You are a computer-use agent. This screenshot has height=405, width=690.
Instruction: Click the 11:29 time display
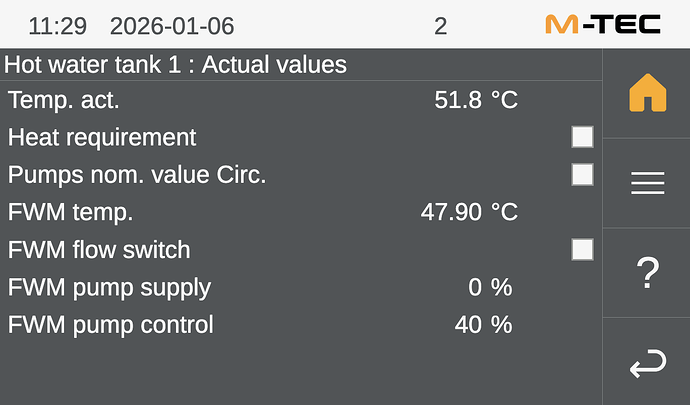[x=58, y=25]
